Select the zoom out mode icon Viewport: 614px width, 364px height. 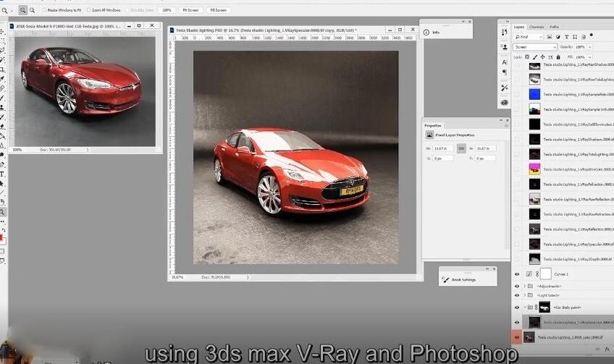point(32,10)
